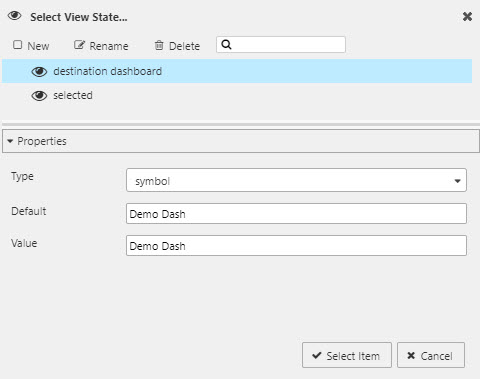Focus the Value input field
Screen dimensions: 480x379
[296, 246]
